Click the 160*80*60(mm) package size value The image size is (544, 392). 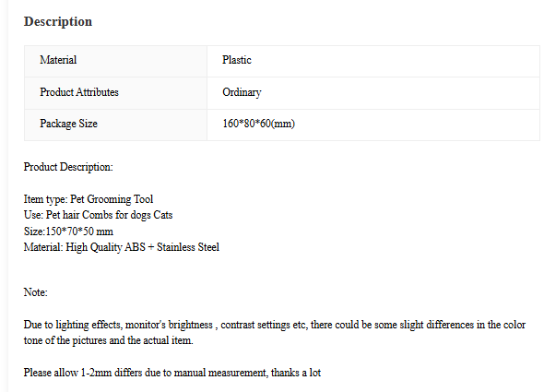[258, 124]
